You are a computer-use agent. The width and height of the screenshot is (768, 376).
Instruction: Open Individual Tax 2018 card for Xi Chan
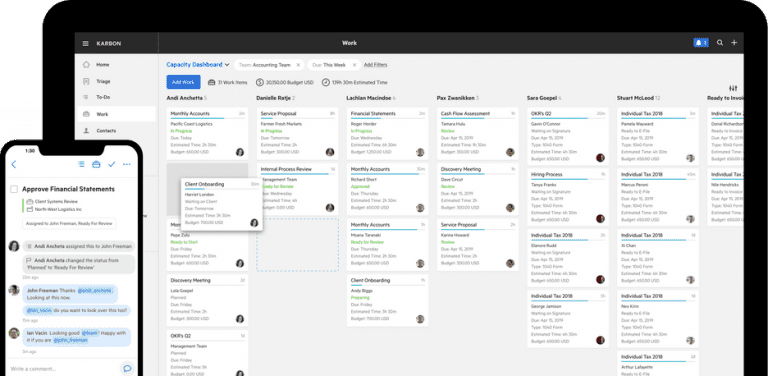[658, 258]
